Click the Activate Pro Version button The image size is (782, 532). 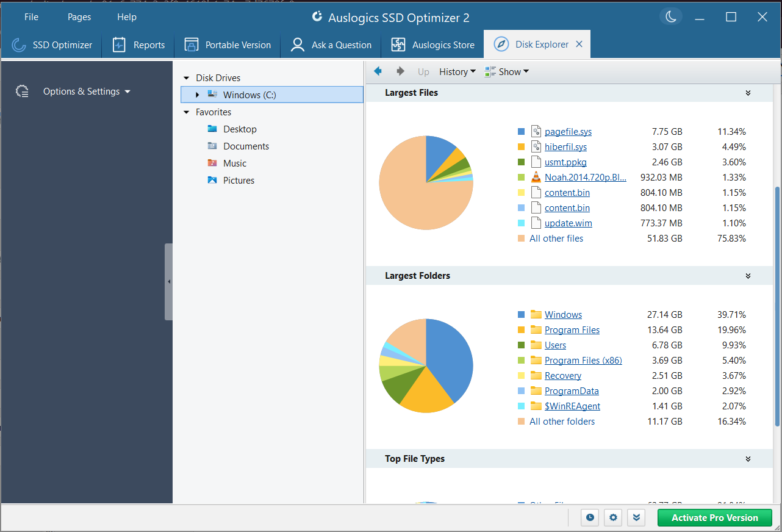[x=714, y=517]
